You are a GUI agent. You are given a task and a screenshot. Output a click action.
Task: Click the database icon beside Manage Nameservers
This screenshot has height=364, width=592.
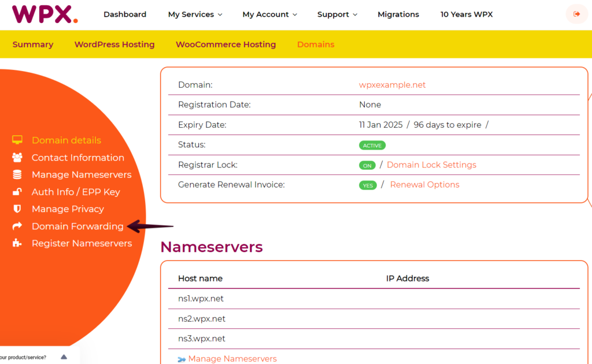coord(17,174)
